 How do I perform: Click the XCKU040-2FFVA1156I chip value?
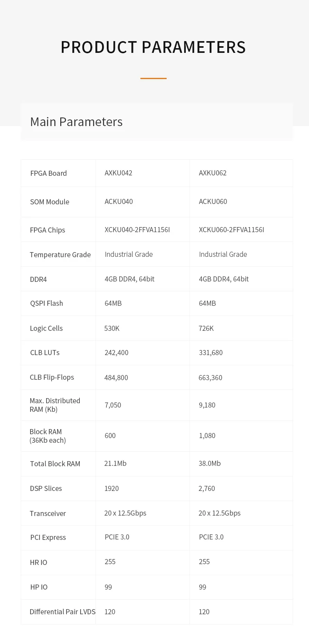point(137,230)
